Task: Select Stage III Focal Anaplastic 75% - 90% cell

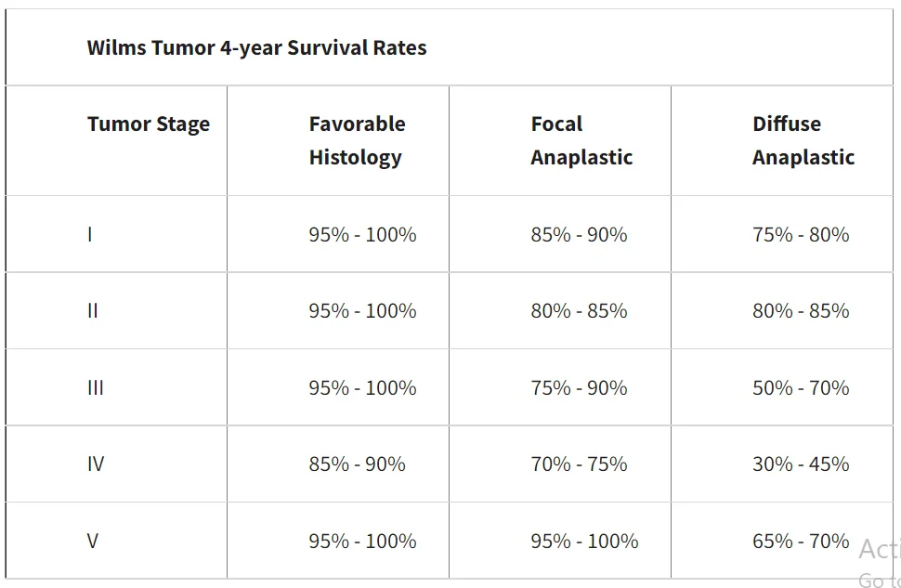Action: pyautogui.click(x=579, y=388)
